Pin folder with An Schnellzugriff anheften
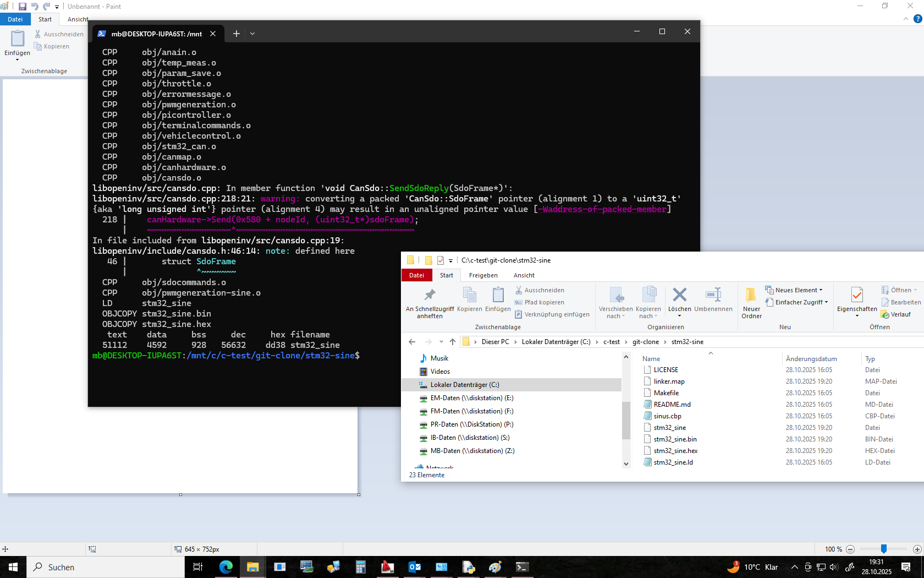This screenshot has height=578, width=924. [x=430, y=295]
